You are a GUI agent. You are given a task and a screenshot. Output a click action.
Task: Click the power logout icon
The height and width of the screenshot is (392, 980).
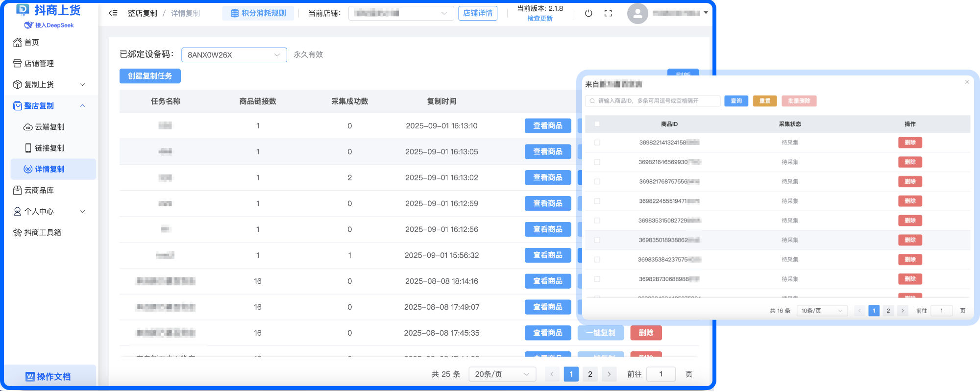[588, 13]
